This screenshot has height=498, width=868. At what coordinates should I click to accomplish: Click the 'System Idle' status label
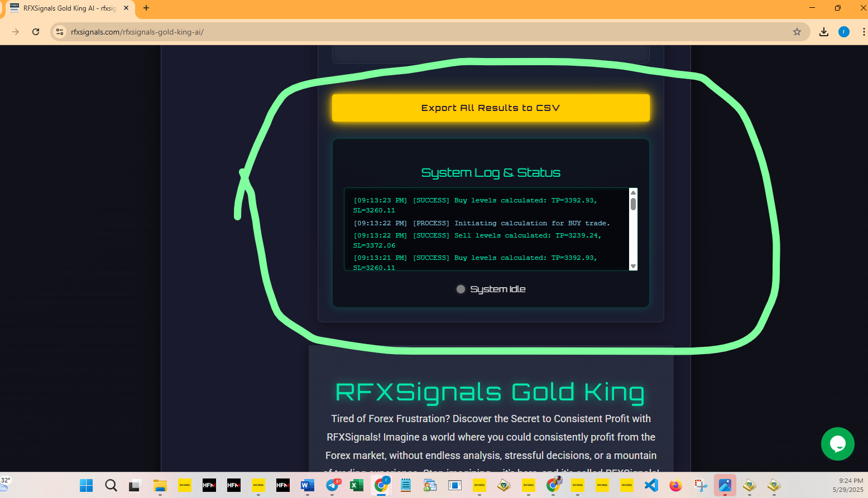coord(498,289)
